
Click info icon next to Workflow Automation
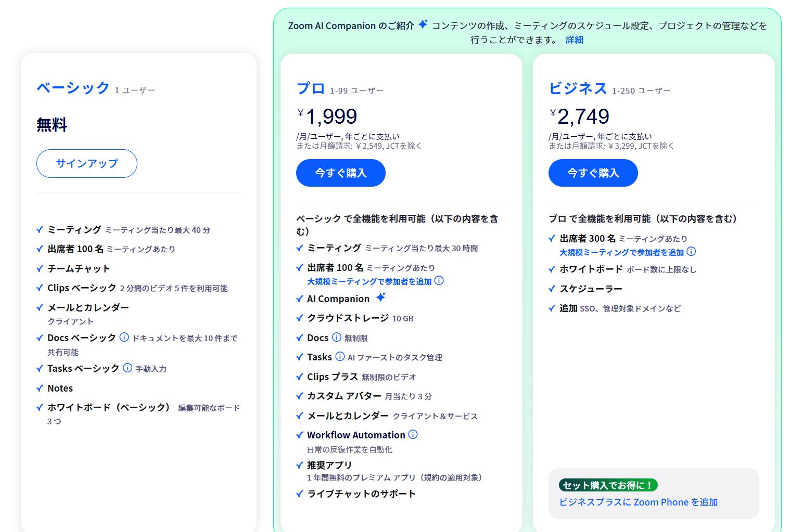pos(413,434)
